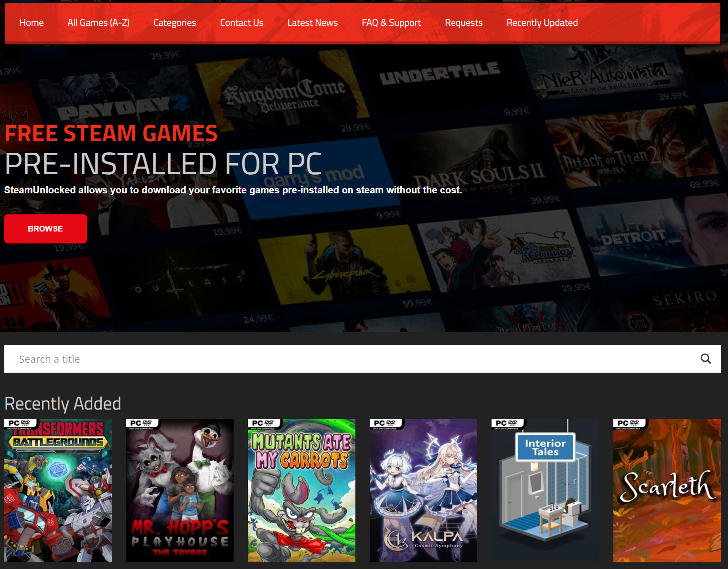
Task: Open Latest News page
Action: tap(312, 23)
